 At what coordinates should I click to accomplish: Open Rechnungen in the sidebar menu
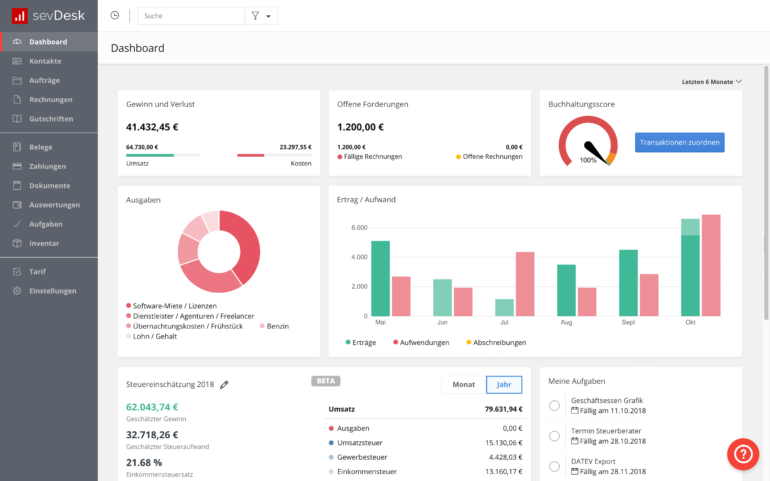[x=49, y=99]
